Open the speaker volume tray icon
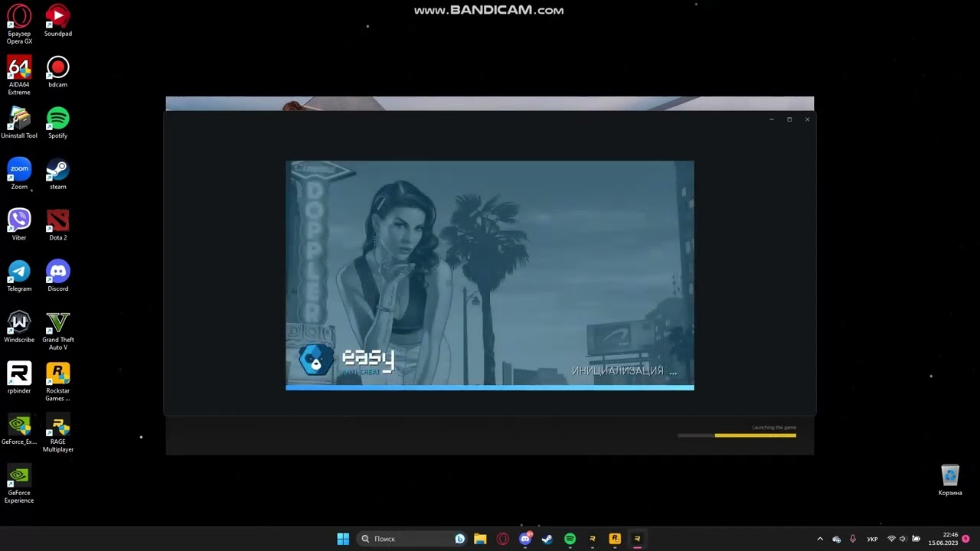This screenshot has height=551, width=980. (903, 539)
